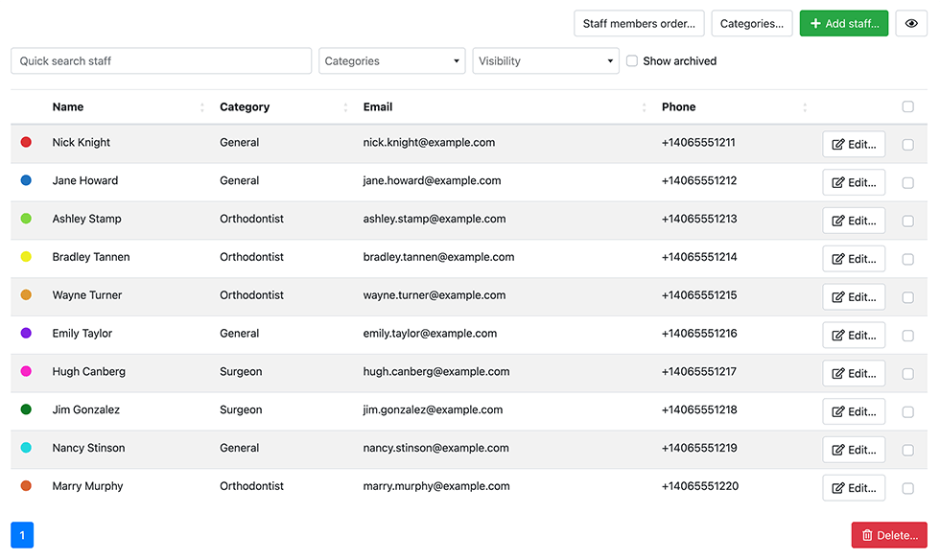Click the Quick search staff input field
The width and height of the screenshot is (940, 560).
pos(160,60)
